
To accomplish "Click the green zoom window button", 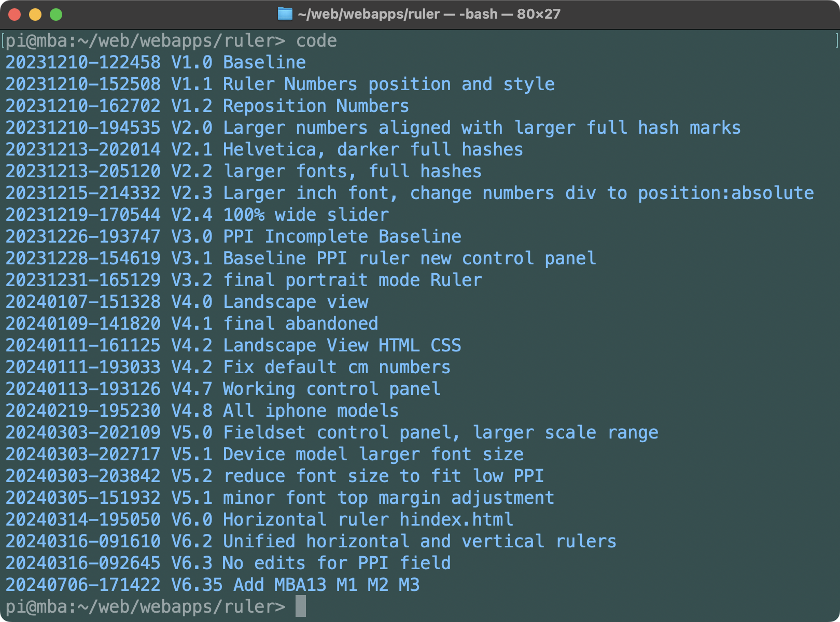I will pos(56,15).
